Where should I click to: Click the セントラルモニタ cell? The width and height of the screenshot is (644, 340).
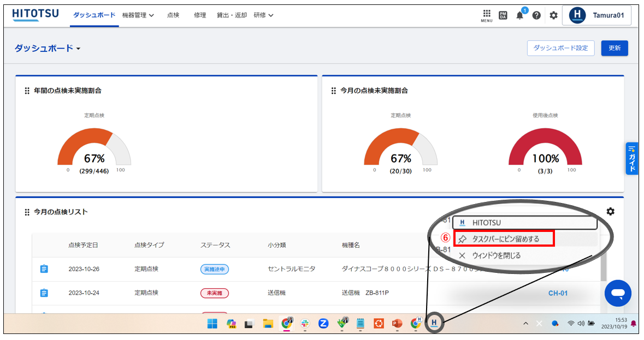292,269
